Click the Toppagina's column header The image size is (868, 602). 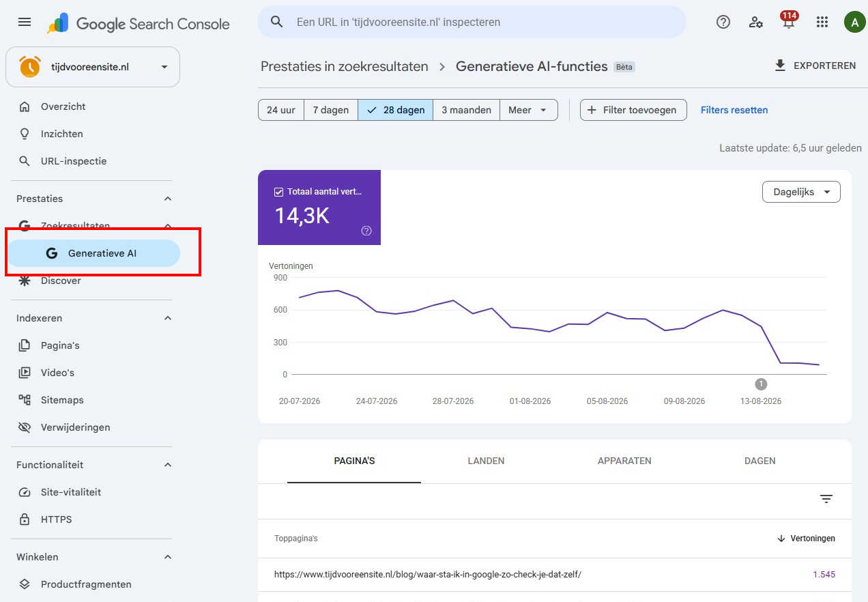296,539
